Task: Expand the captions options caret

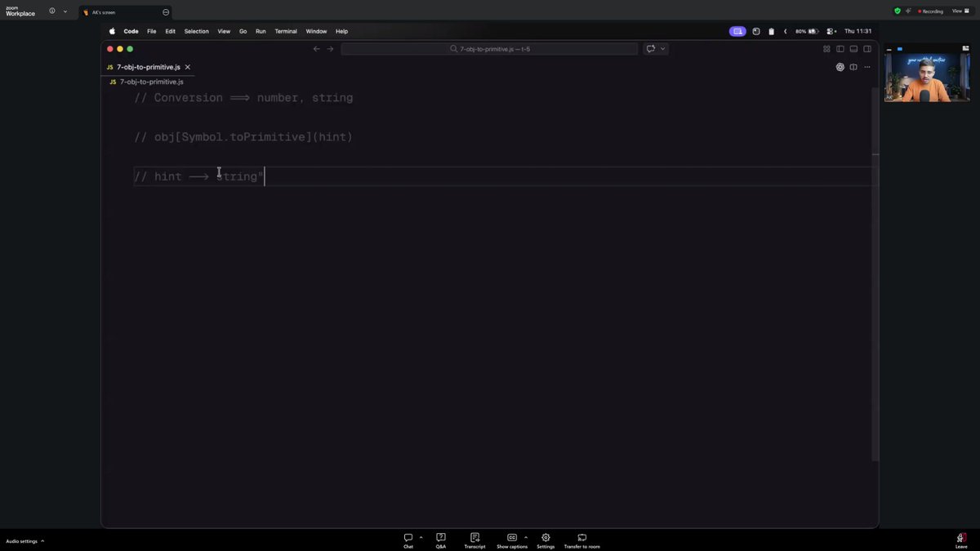Action: point(526,537)
